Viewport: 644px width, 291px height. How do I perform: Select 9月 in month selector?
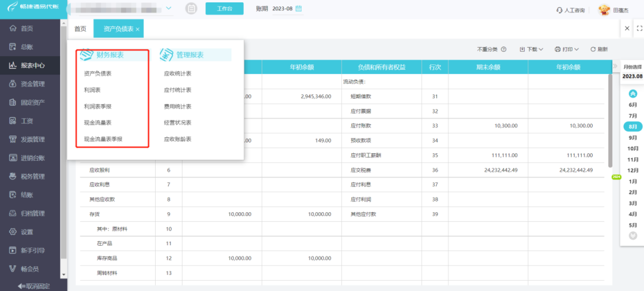633,138
